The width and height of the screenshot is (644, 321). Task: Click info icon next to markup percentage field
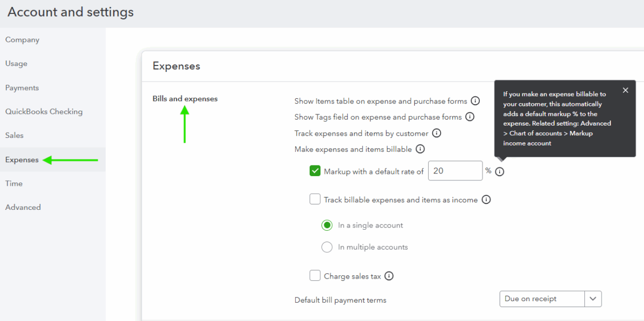click(x=500, y=171)
